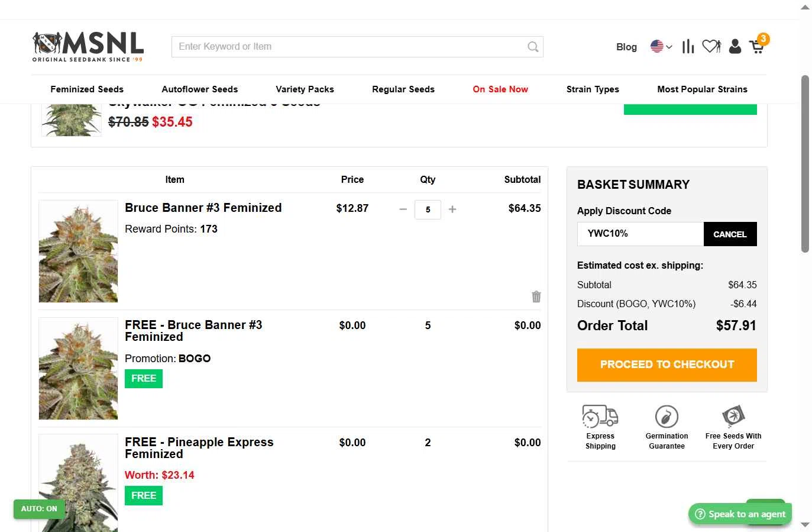The height and width of the screenshot is (532, 812).
Task: Click the discount amount -$6.44
Action: click(x=744, y=304)
